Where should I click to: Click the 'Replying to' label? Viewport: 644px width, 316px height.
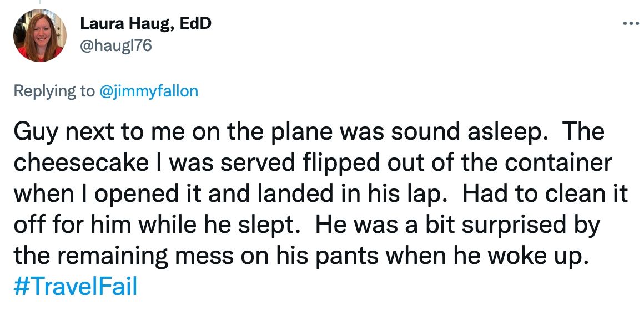54,91
